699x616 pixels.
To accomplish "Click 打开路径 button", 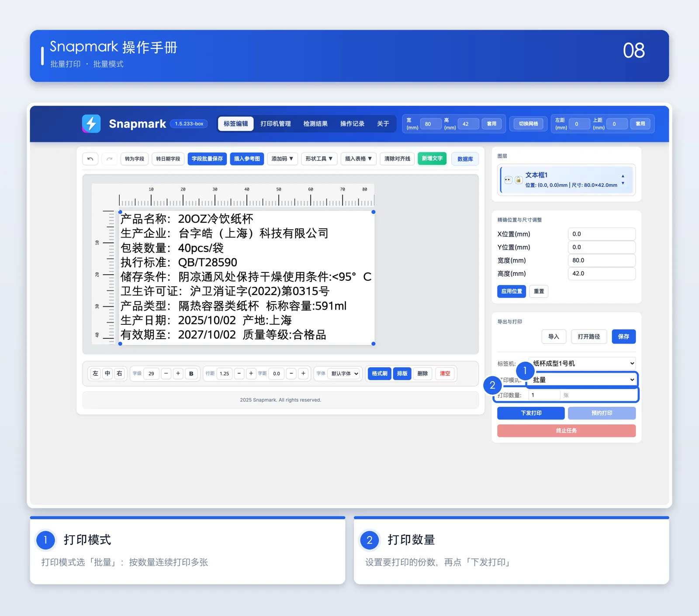I will (589, 337).
